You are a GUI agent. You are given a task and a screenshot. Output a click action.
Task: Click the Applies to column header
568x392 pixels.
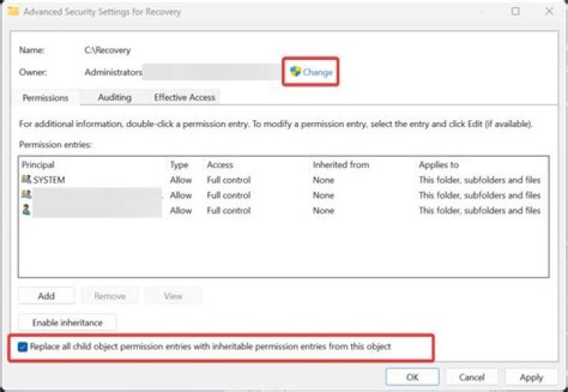click(x=439, y=165)
